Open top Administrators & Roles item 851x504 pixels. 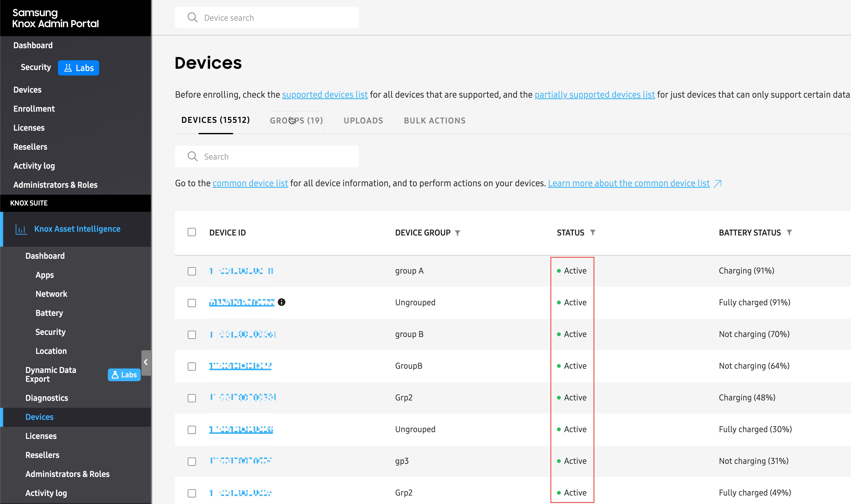coord(55,185)
